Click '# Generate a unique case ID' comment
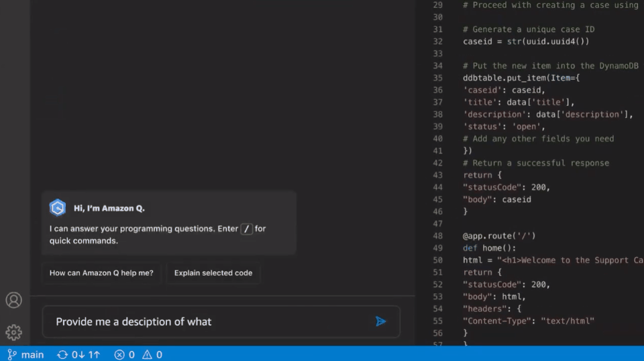The image size is (644, 361). pyautogui.click(x=529, y=30)
